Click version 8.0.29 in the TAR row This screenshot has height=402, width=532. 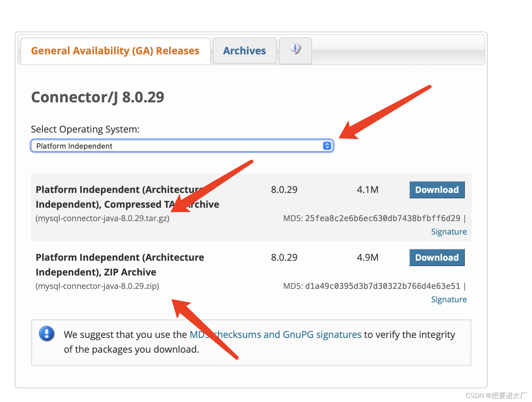coord(284,190)
